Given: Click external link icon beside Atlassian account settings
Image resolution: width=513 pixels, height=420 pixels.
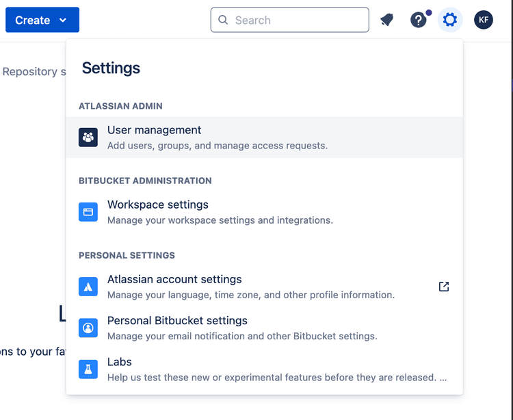Looking at the screenshot, I should [x=444, y=287].
